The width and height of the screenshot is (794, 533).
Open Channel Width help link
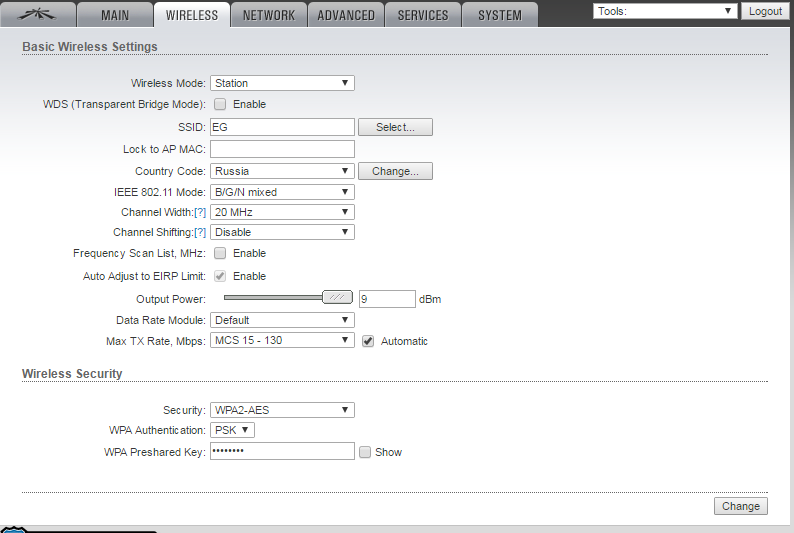pos(200,213)
